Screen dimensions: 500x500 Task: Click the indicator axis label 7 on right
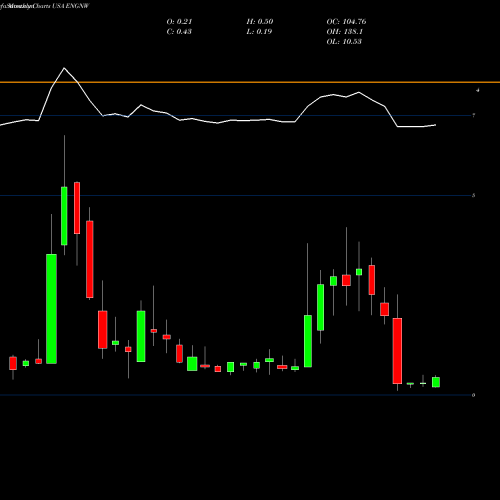click(x=473, y=115)
